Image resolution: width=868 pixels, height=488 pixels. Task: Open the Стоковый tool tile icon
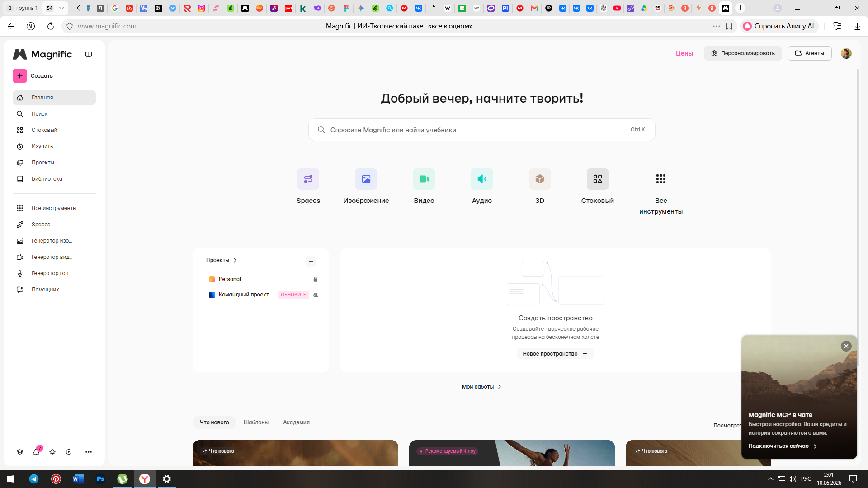[598, 179]
